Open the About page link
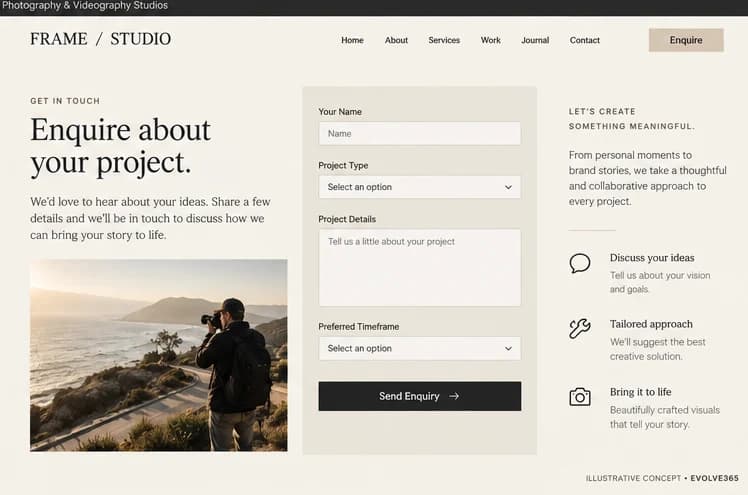This screenshot has width=748, height=495. 396,40
